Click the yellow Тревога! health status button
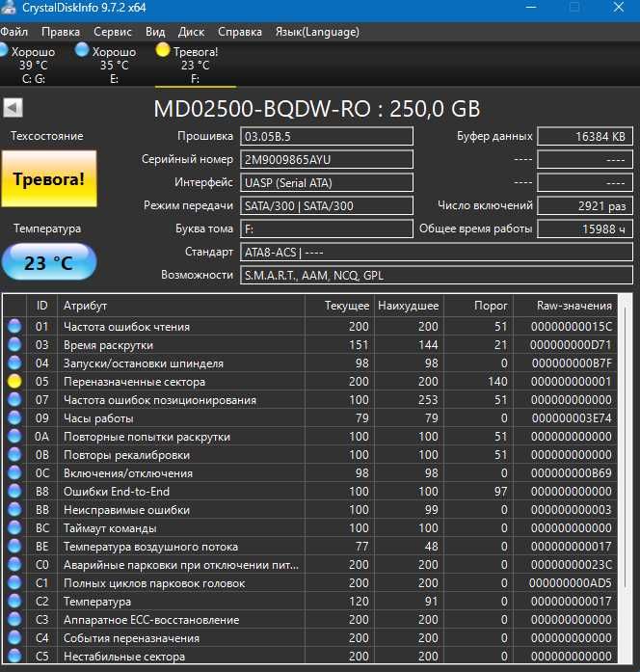This screenshot has width=640, height=672. [49, 178]
